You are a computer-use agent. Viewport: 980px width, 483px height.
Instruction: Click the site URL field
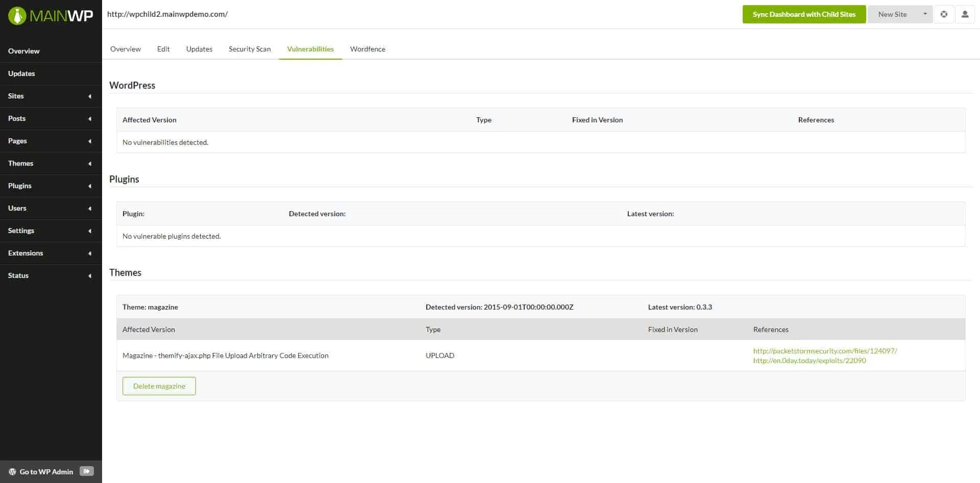167,14
